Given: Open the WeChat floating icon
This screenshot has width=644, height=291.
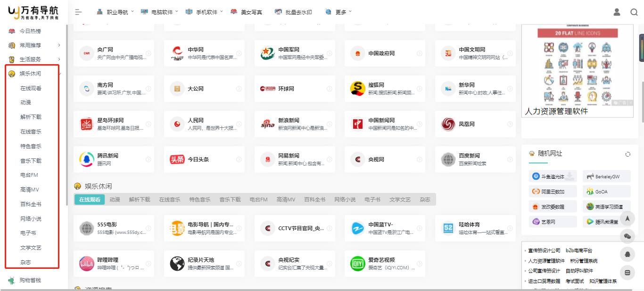Looking at the screenshot, I should [x=627, y=236].
